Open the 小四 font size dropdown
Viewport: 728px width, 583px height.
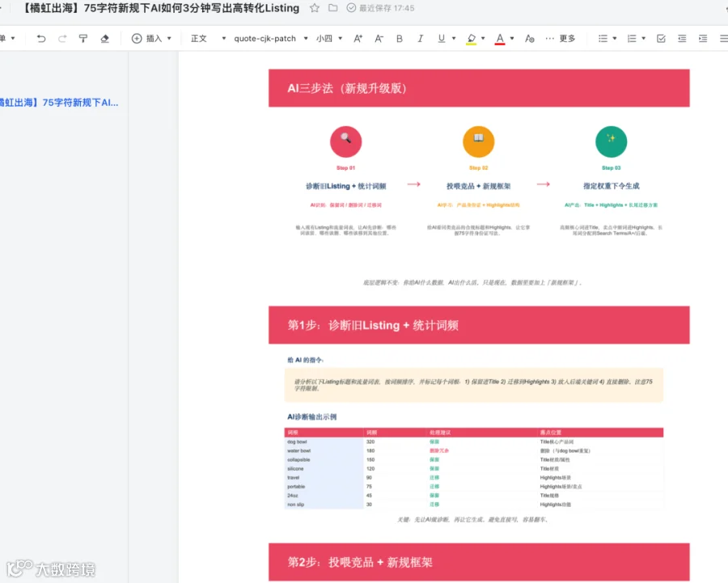coord(329,39)
